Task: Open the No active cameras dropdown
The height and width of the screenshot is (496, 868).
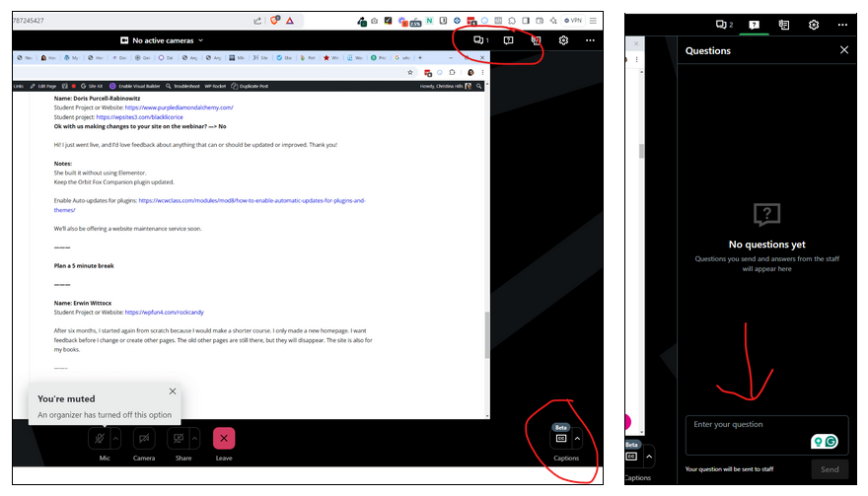Action: pos(162,40)
